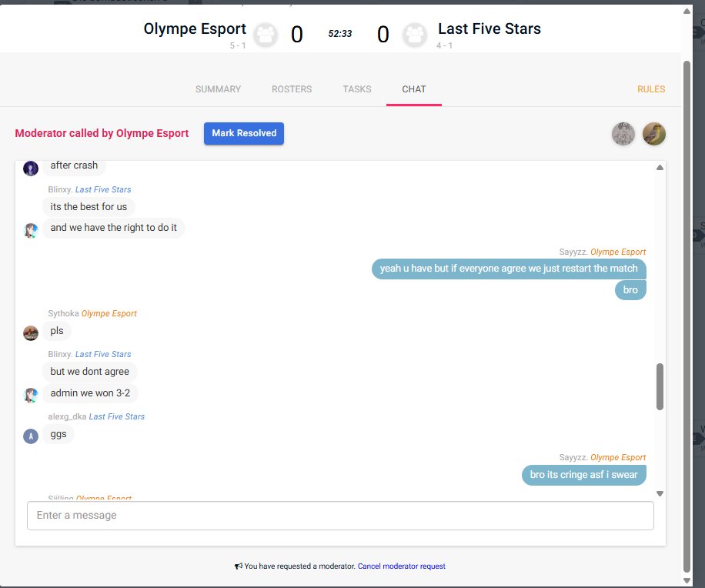
Task: Click the Mark Resolved button
Action: 244,133
